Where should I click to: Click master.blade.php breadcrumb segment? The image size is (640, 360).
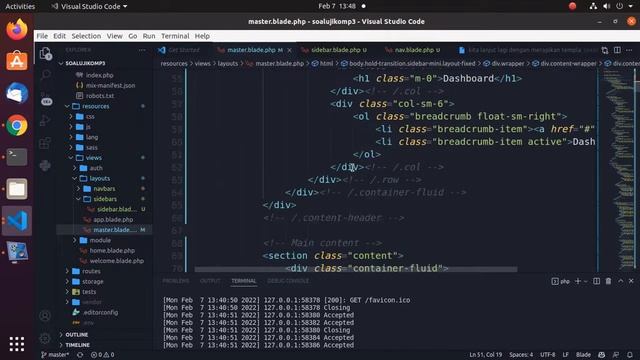click(279, 64)
